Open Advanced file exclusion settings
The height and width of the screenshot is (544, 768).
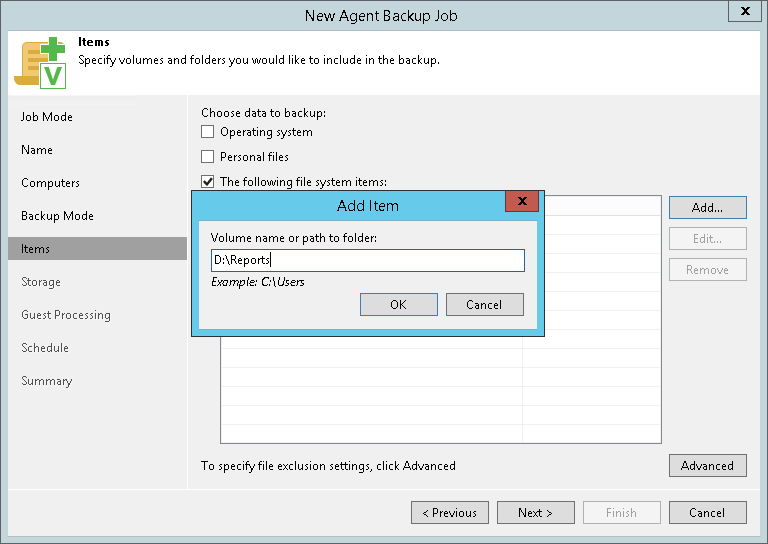[707, 466]
